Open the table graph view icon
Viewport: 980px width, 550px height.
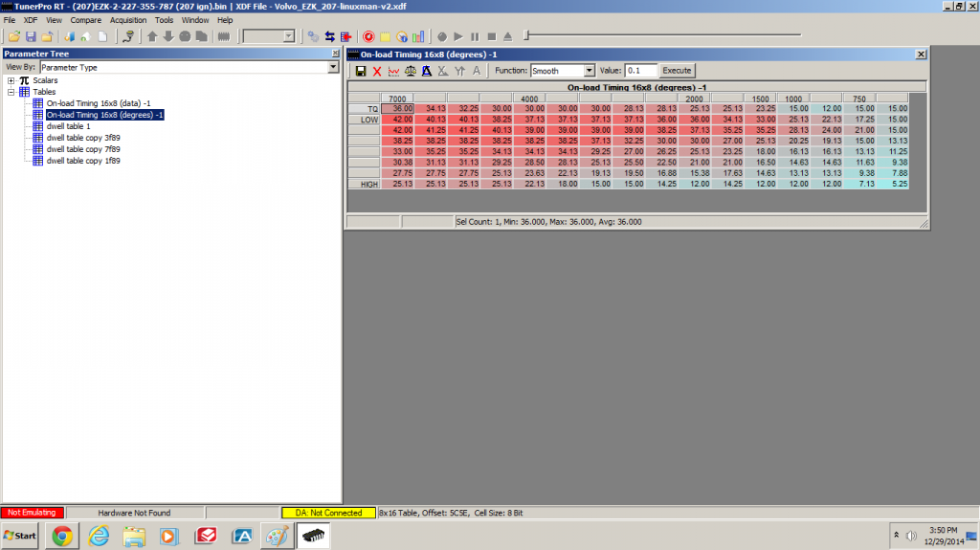[393, 71]
